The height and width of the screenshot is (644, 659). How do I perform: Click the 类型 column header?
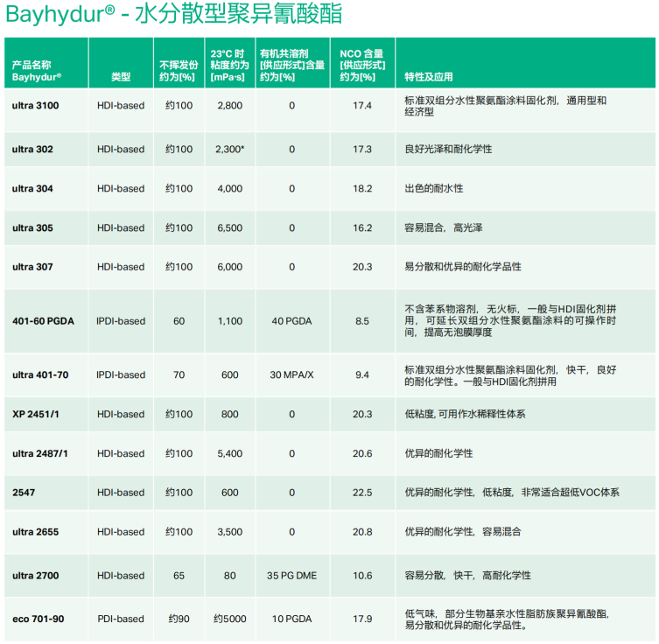point(121,77)
